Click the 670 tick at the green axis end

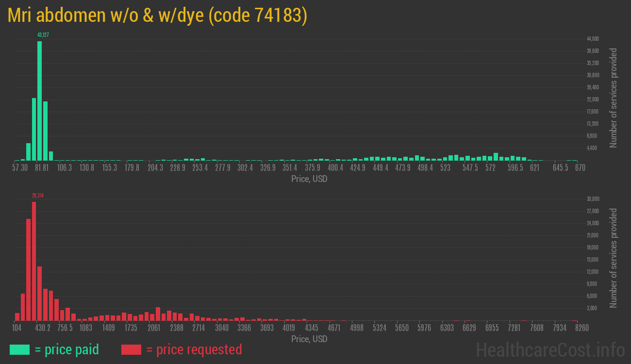click(580, 168)
